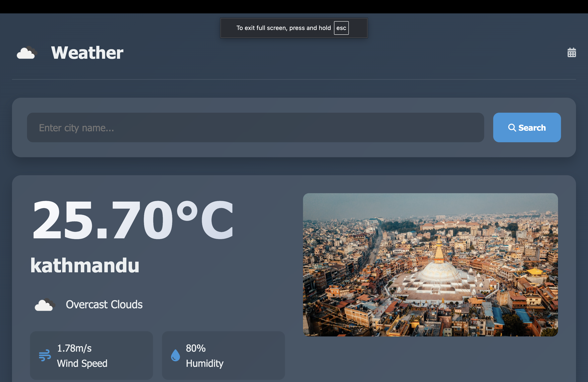Screen dimensions: 588x382
Task: Click the wind speed icon
Action: (x=45, y=355)
